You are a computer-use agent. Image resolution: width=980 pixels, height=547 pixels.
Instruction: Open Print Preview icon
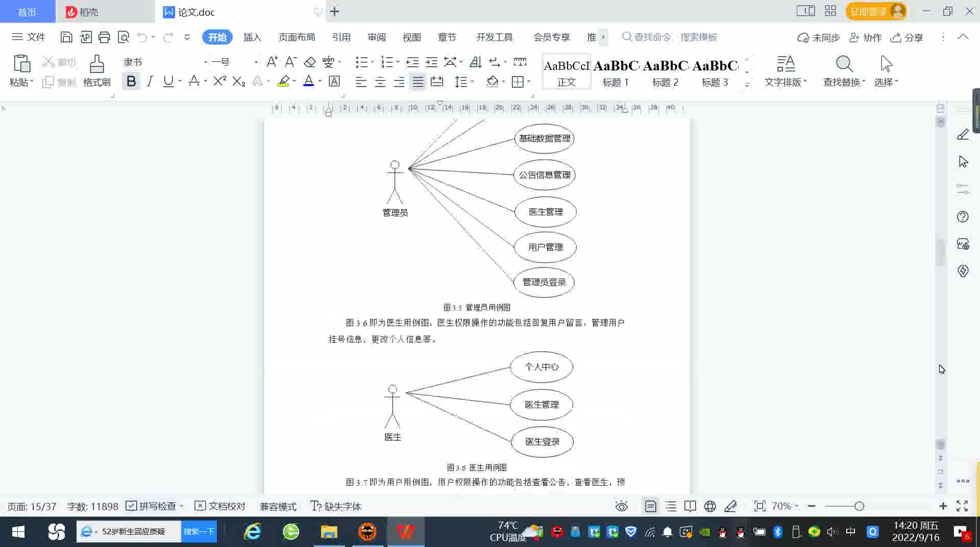click(124, 37)
